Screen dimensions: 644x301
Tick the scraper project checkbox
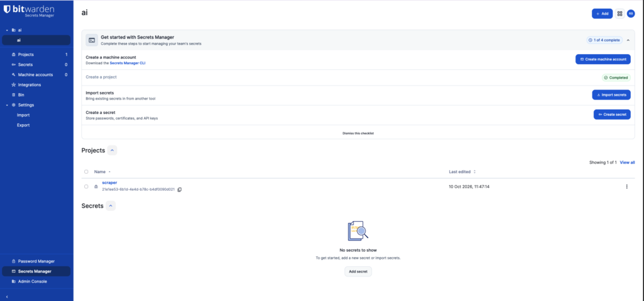[86, 186]
